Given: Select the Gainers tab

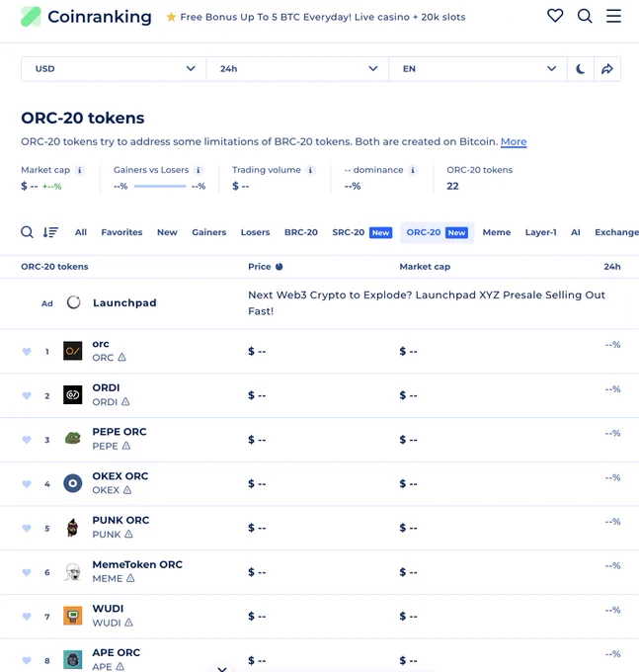Looking at the screenshot, I should pos(209,232).
